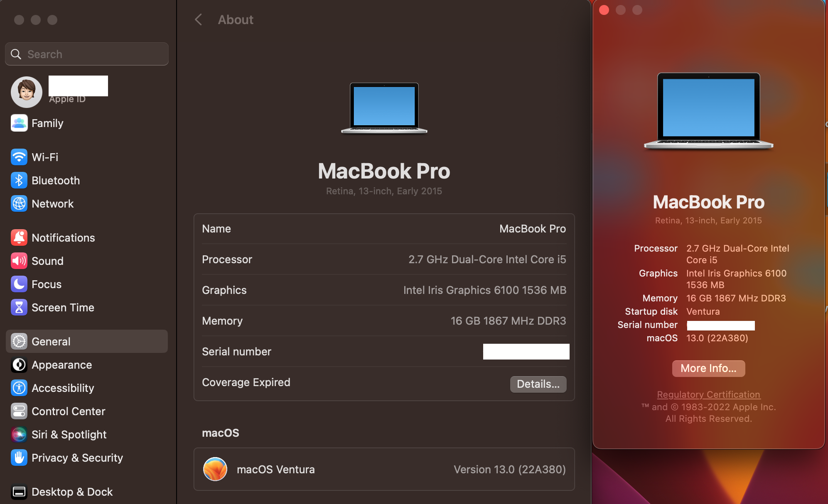
Task: Click macOS value 13.0 in About This Mac window
Action: [x=717, y=338]
